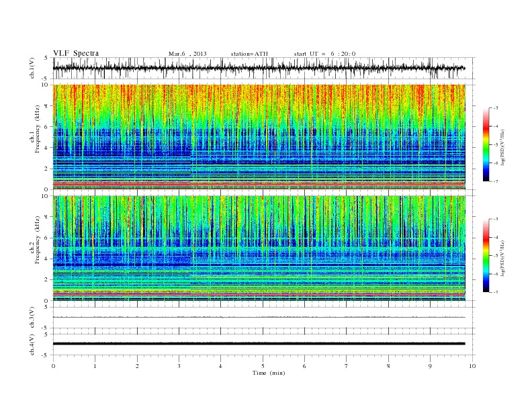Click the time axis tick label "0"

pos(53,366)
